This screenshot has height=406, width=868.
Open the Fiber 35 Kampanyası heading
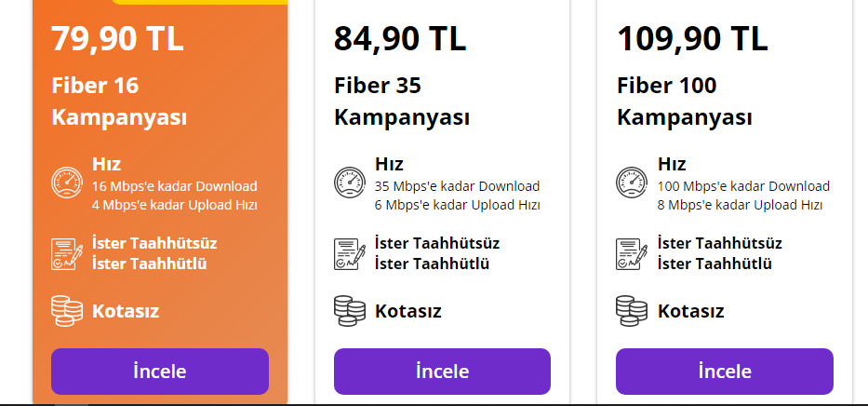click(x=401, y=102)
